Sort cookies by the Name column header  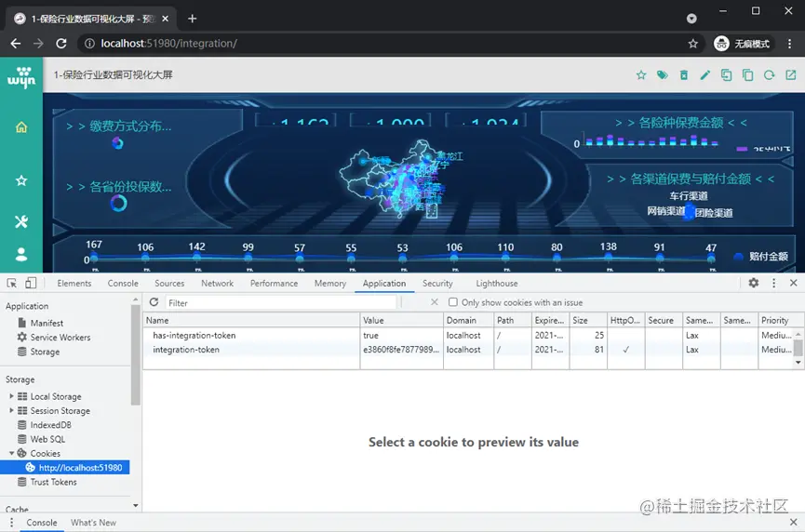pos(251,320)
